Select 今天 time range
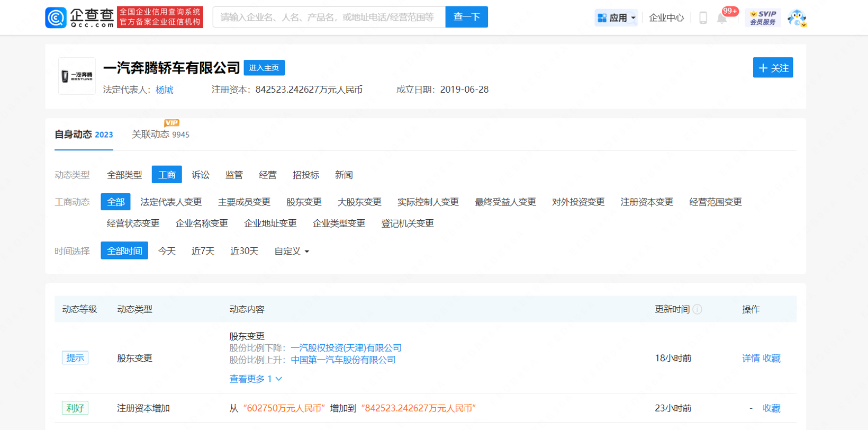This screenshot has height=430, width=868. (x=167, y=250)
